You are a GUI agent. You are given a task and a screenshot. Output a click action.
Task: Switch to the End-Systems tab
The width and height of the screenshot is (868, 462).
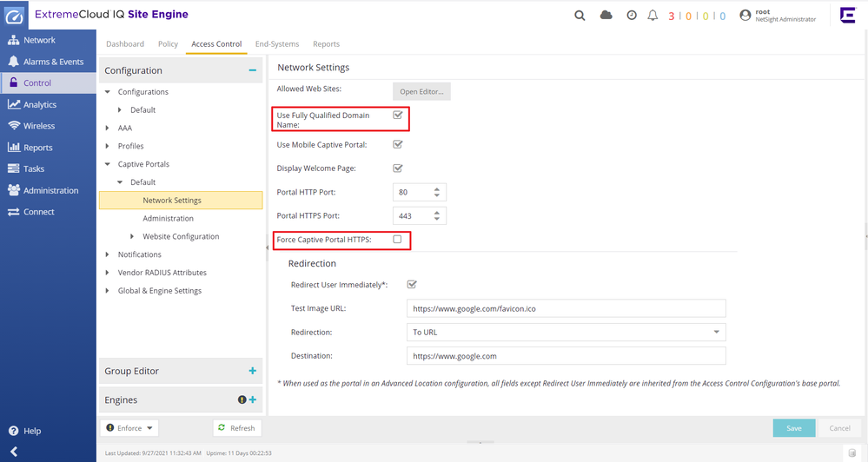(277, 43)
